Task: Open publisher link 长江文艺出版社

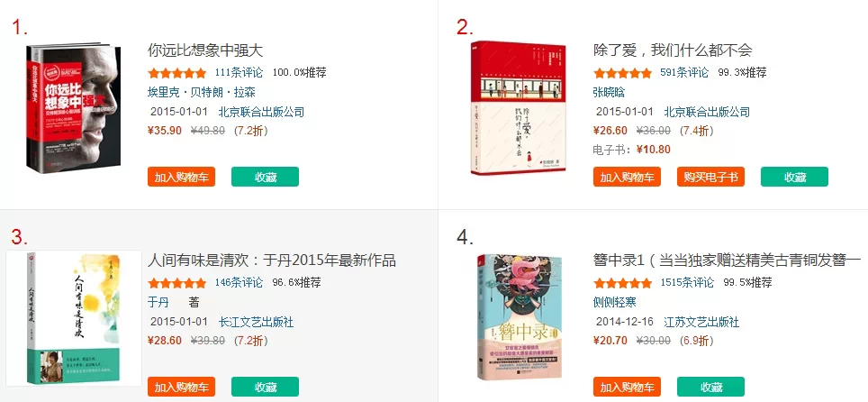Action: (x=256, y=322)
